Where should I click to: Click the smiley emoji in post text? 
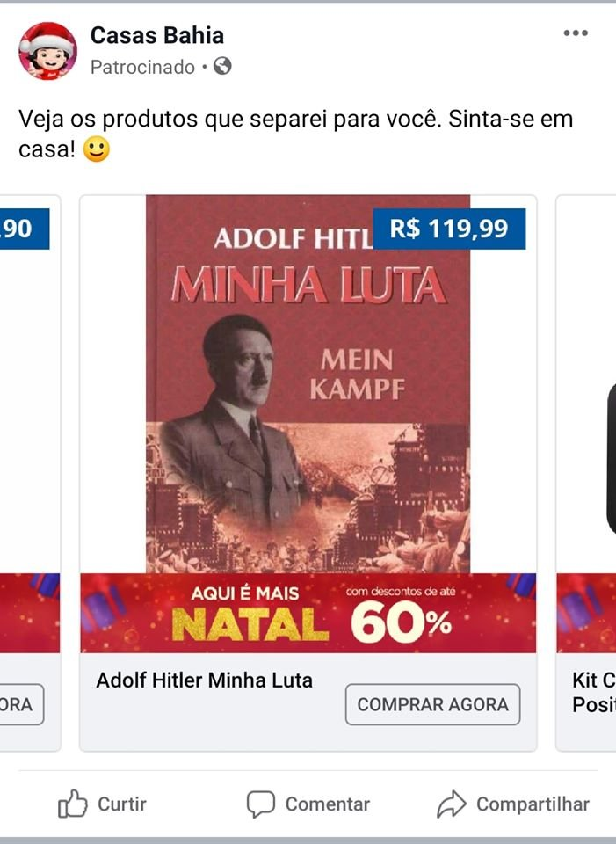[x=97, y=149]
